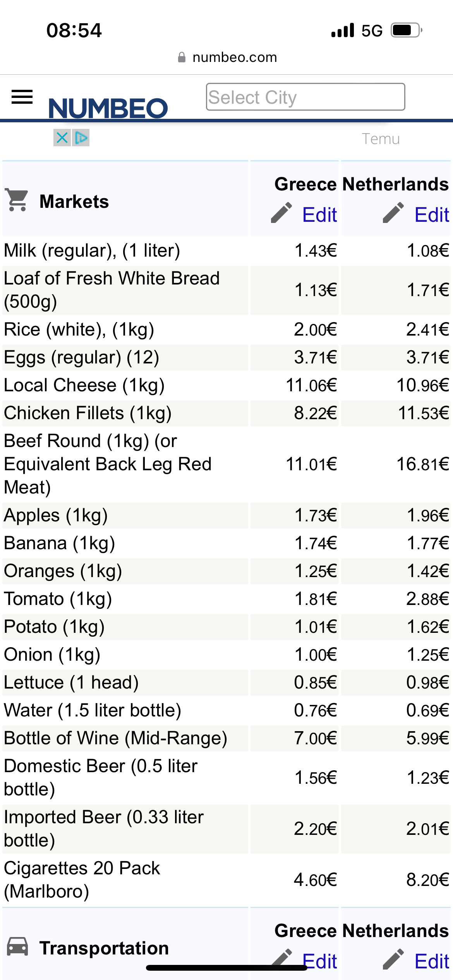Click the Markets shopping cart icon
453x980 pixels.
click(17, 200)
